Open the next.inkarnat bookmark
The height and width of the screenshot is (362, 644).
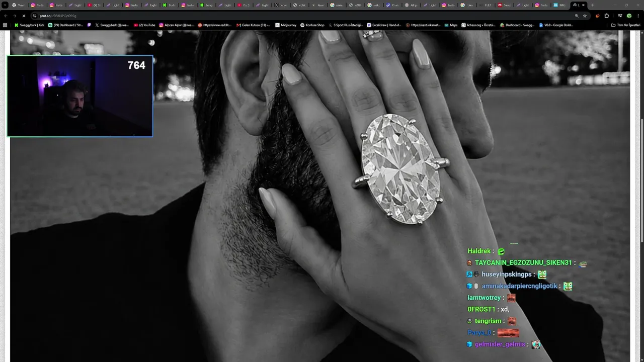[x=423, y=25]
